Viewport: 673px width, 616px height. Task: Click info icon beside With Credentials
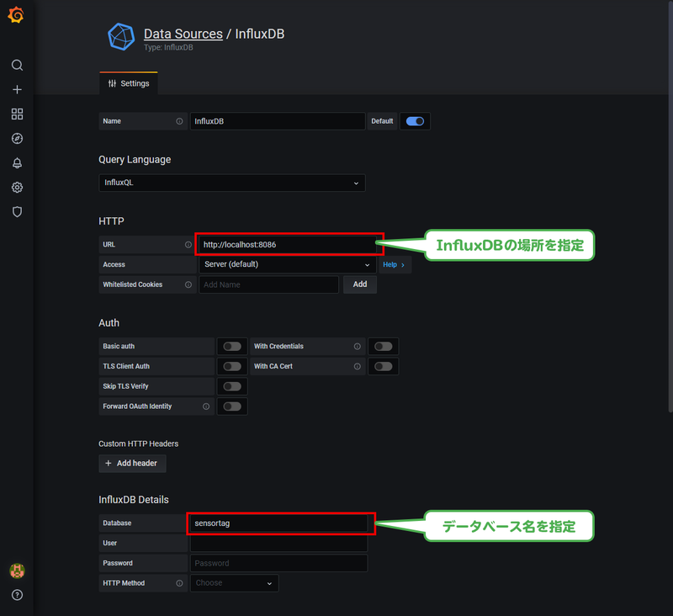point(357,347)
